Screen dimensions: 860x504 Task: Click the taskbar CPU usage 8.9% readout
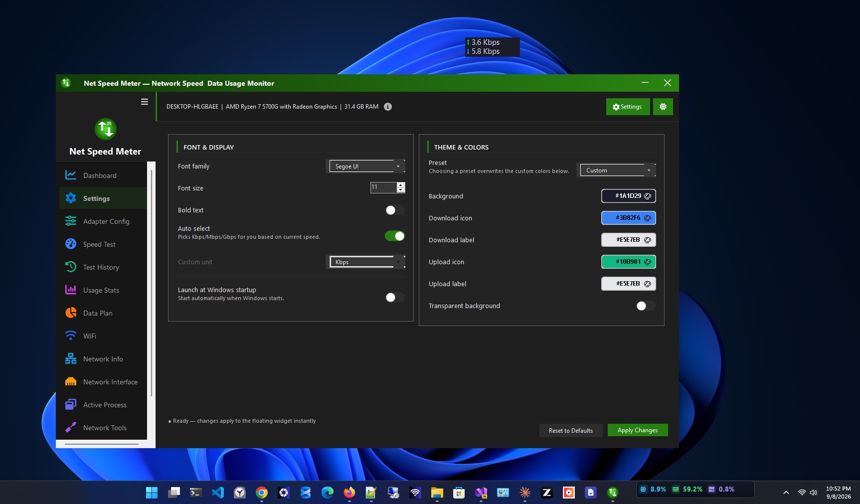(653, 490)
